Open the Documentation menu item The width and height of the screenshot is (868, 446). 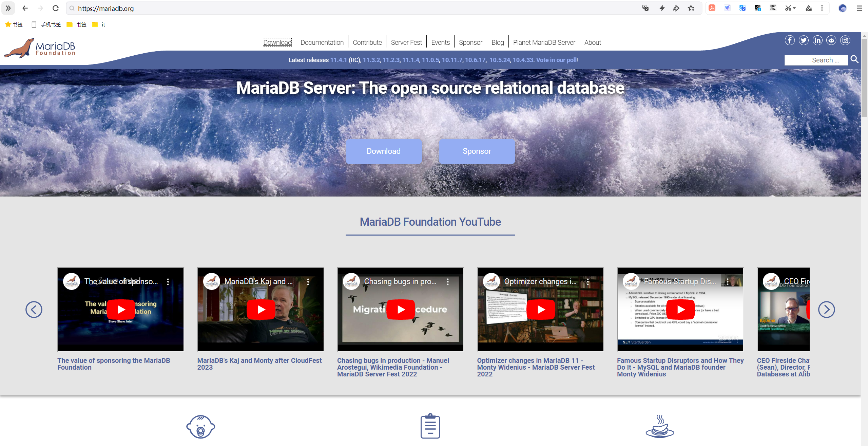point(322,42)
